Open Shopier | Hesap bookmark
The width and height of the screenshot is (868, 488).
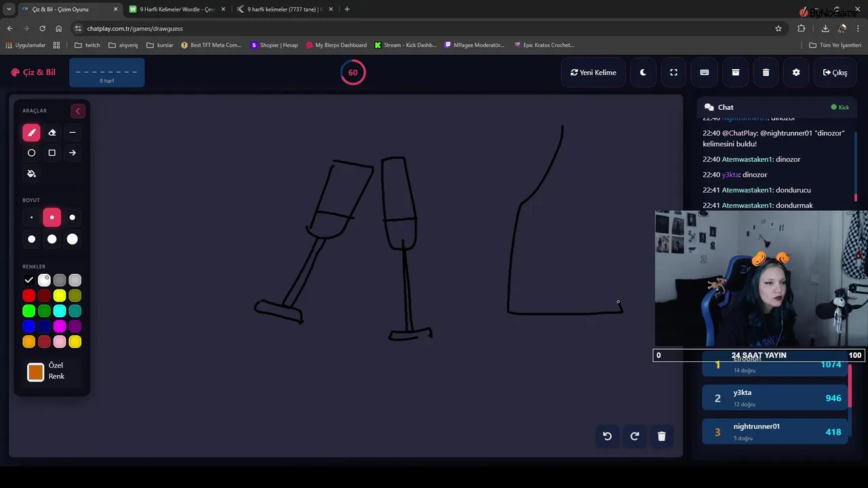coord(274,45)
